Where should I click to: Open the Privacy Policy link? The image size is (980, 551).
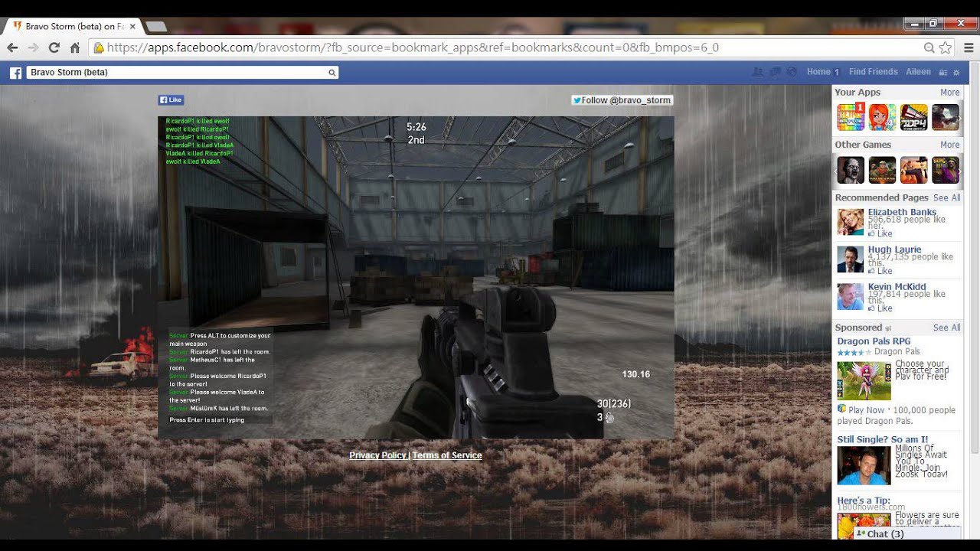377,455
